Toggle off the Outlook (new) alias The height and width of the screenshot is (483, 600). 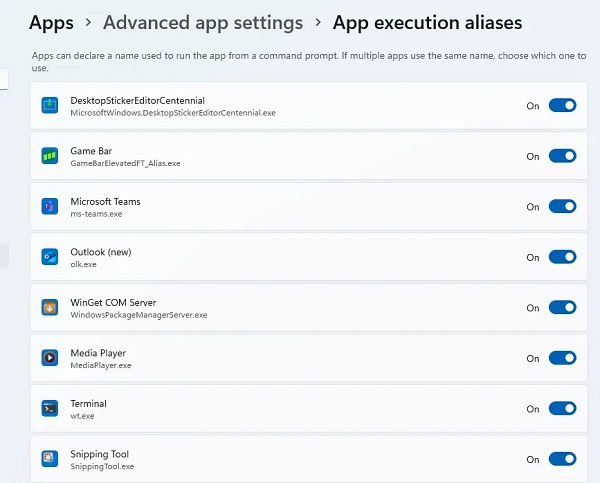tap(562, 257)
